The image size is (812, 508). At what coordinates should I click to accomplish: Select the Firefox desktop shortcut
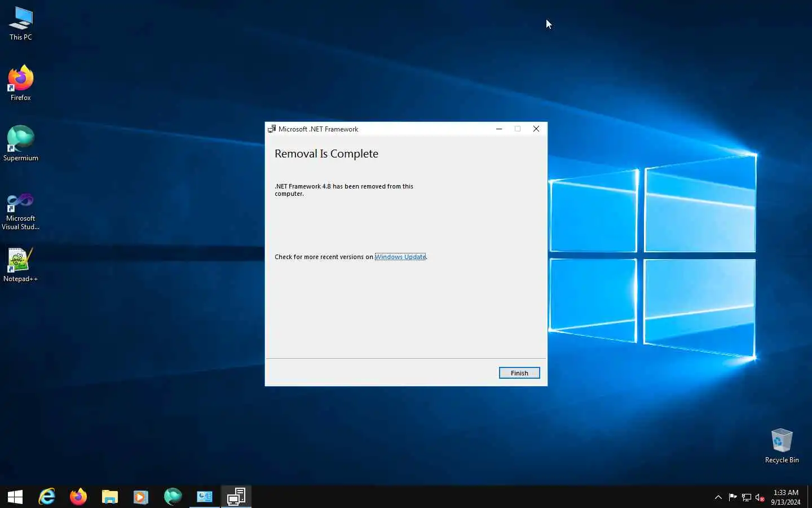[x=21, y=84]
